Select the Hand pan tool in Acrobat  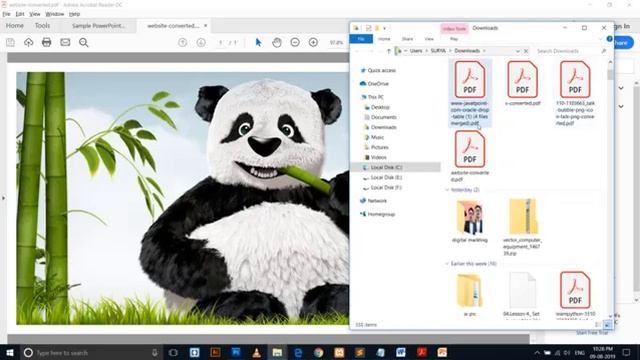pos(277,42)
